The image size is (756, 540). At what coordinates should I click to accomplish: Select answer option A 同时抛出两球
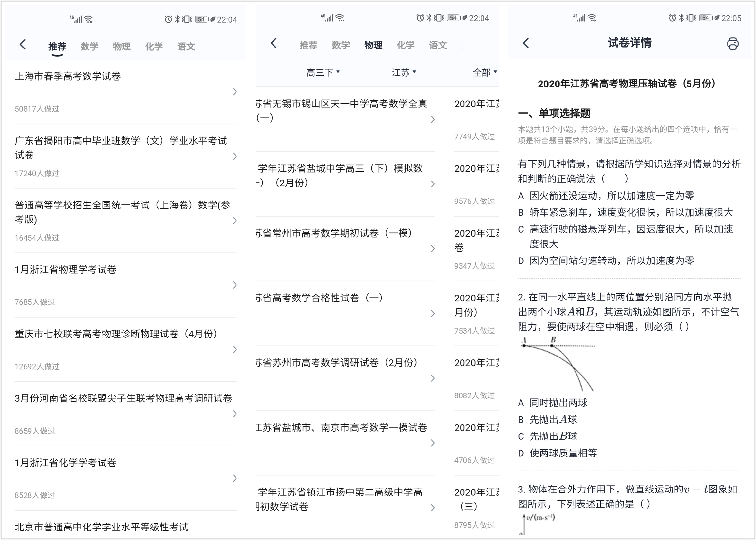(552, 403)
